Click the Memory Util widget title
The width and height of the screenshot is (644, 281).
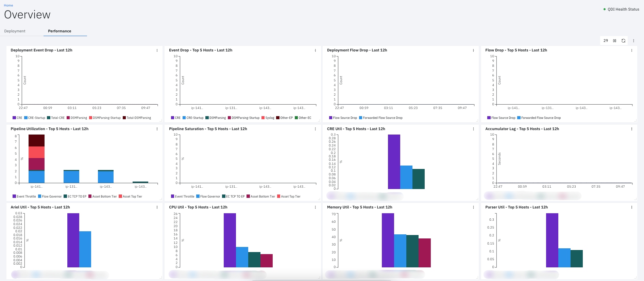pos(359,207)
